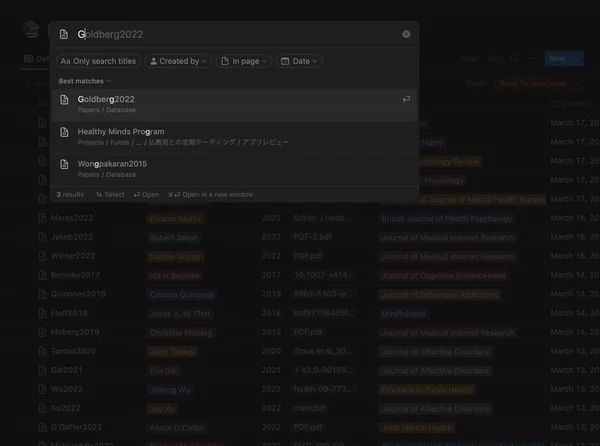Click the blue New button
600x446 pixels.
click(557, 59)
